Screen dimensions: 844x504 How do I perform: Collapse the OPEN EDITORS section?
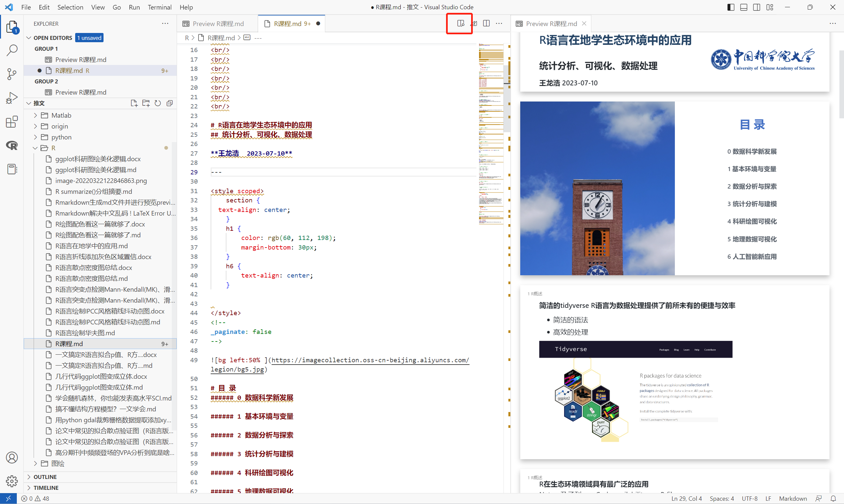click(29, 38)
